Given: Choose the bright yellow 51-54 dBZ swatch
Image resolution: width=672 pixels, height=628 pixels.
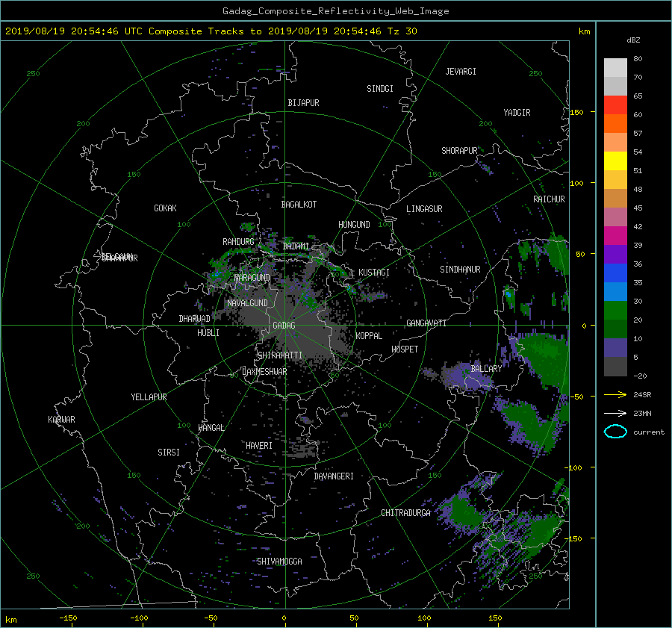Looking at the screenshot, I should pos(615,161).
